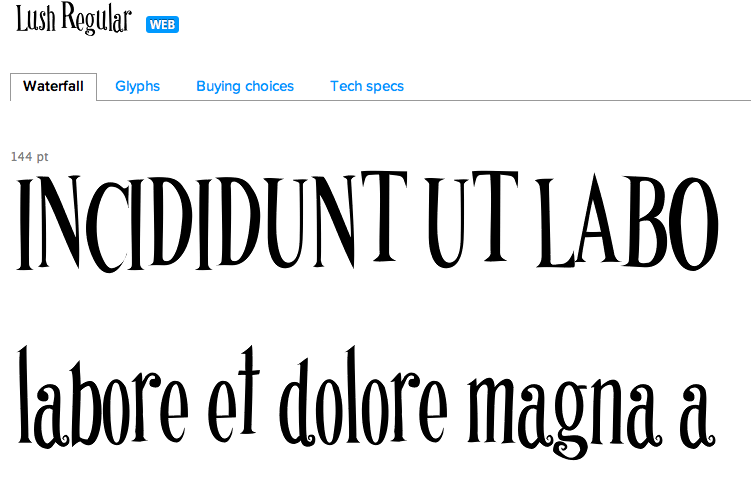Switch to the Glyphs tab
This screenshot has height=502, width=751.
137,87
